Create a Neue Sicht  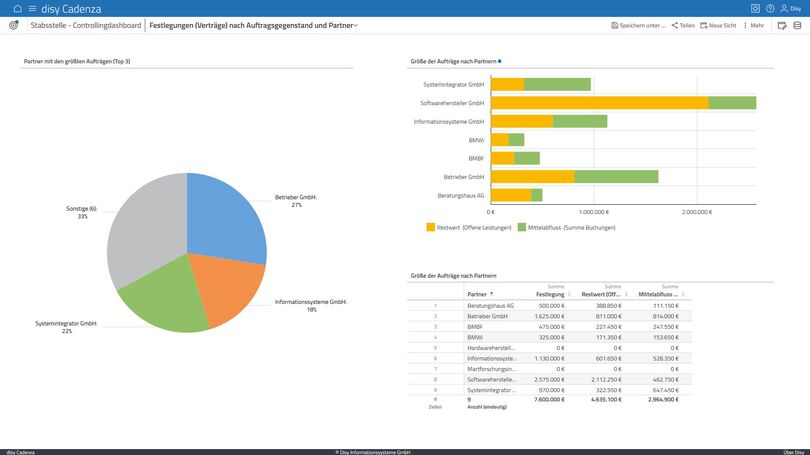718,25
